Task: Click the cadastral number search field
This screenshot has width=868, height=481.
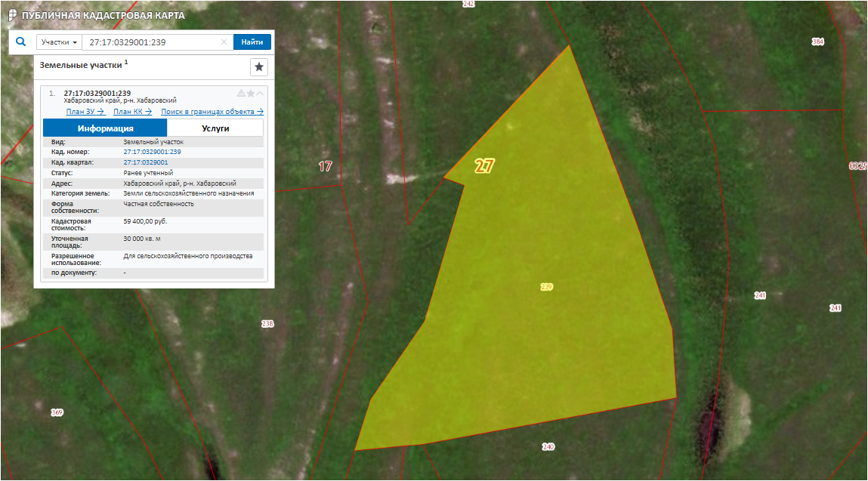Action: pyautogui.click(x=151, y=42)
